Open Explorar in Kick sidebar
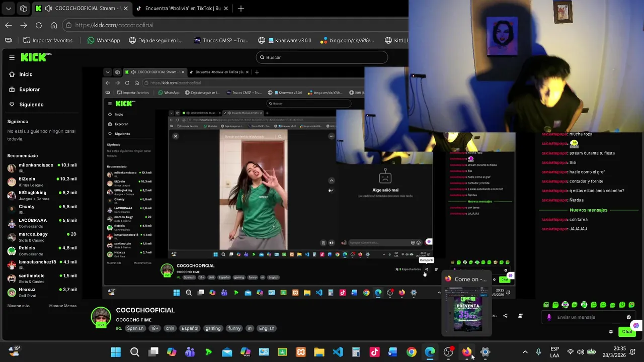644x362 pixels. pos(29,89)
